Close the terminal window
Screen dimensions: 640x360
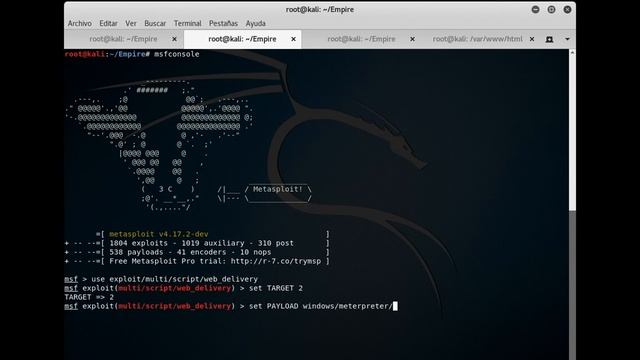(567, 9)
